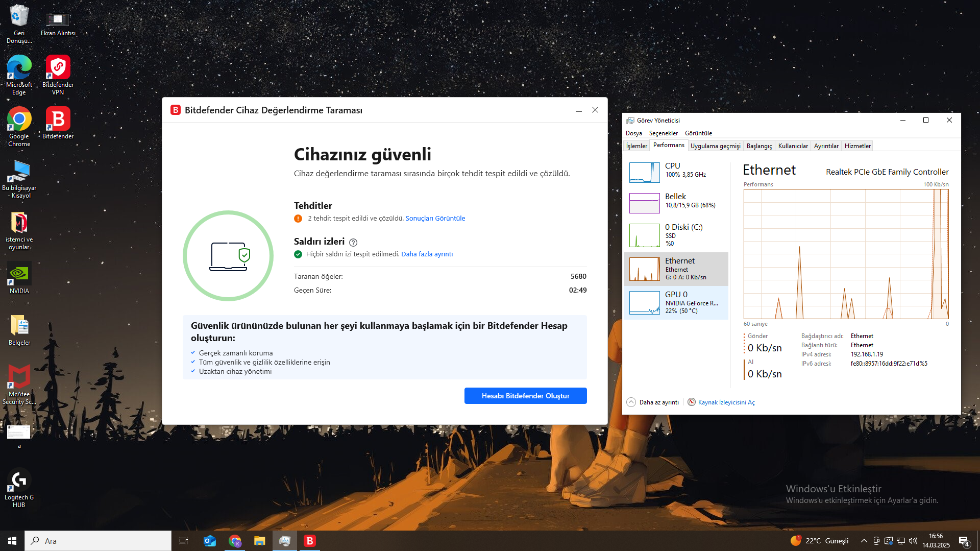Open File Explorer from the taskbar

click(x=260, y=541)
